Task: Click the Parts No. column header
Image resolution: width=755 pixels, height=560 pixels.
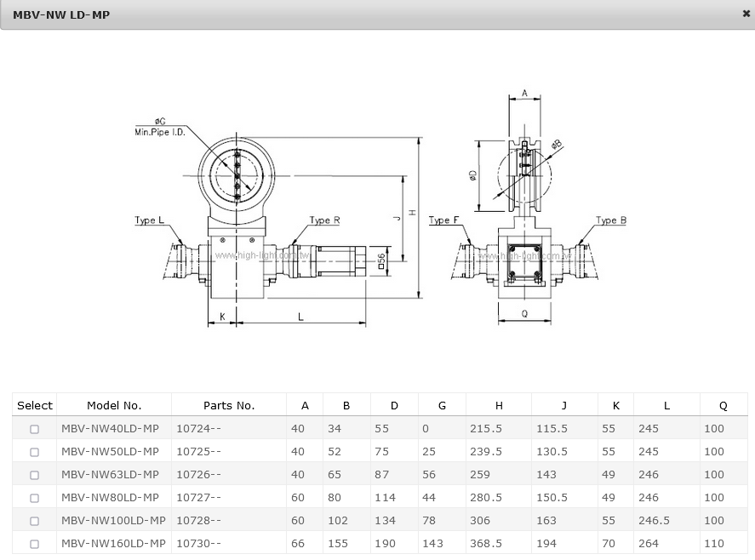Action: pyautogui.click(x=229, y=405)
